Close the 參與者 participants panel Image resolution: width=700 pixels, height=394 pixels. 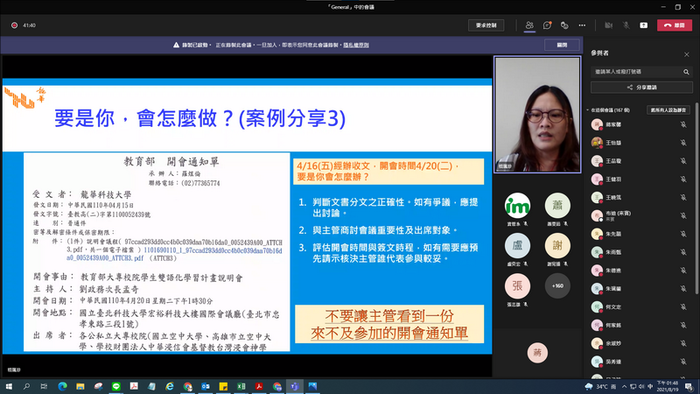(x=687, y=54)
